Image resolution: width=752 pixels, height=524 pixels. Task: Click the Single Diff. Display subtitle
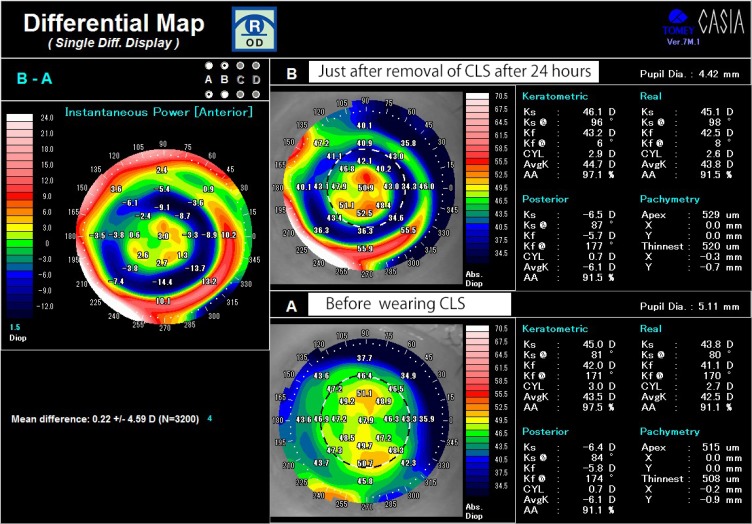tap(114, 43)
